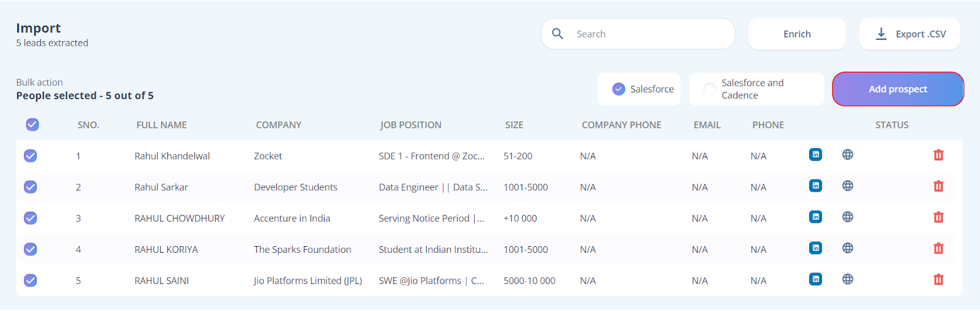This screenshot has width=980, height=311.
Task: Click the company cell The Sparks Foundation
Action: pyautogui.click(x=303, y=250)
